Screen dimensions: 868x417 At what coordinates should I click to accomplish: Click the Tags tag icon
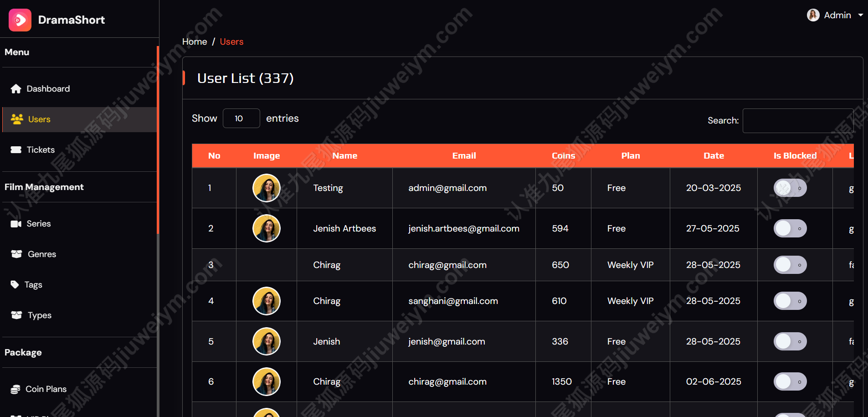(15, 285)
